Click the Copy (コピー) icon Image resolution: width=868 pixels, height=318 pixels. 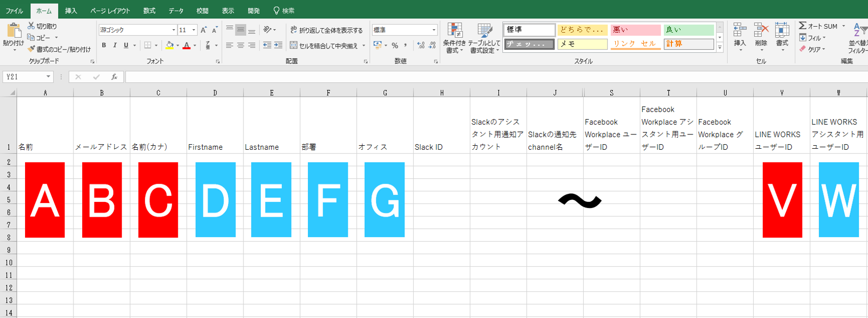31,37
